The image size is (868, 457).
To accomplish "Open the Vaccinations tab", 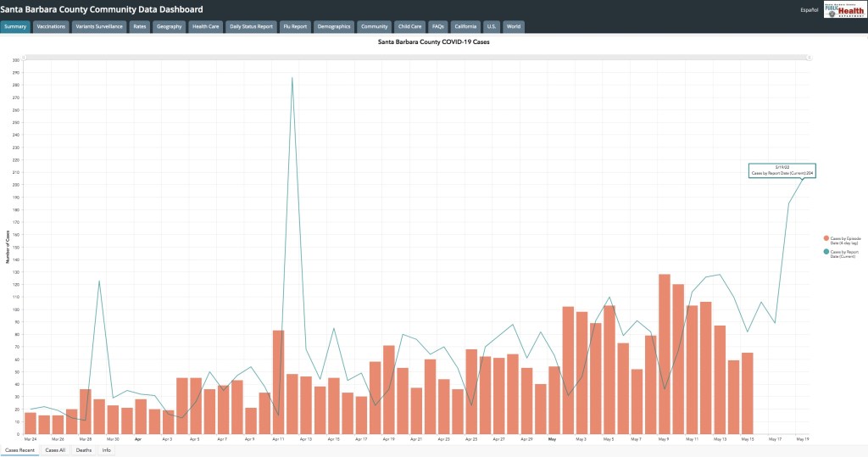I will 51,26.
